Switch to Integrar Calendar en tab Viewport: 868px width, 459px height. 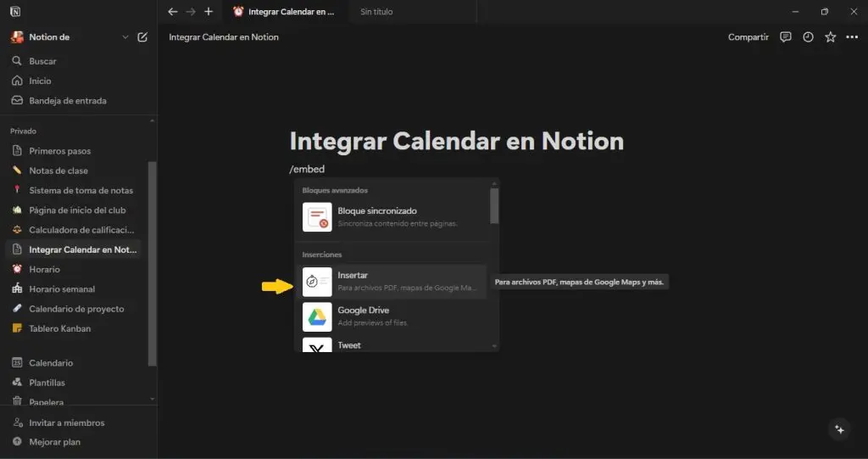285,12
